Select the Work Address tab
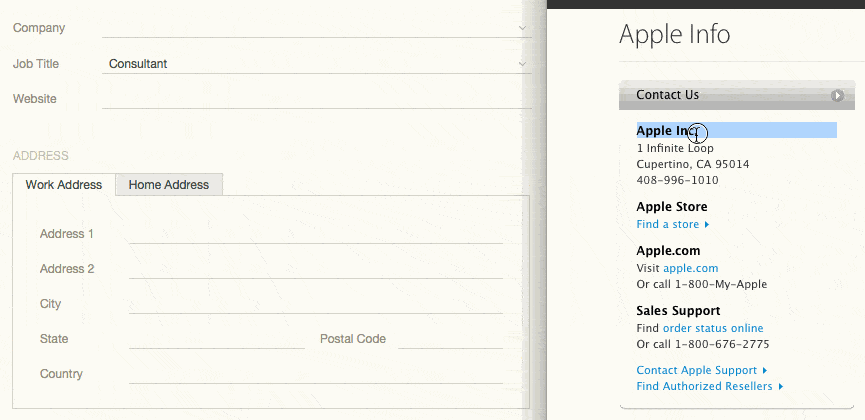Viewport: 865px width, 420px height. (x=64, y=185)
